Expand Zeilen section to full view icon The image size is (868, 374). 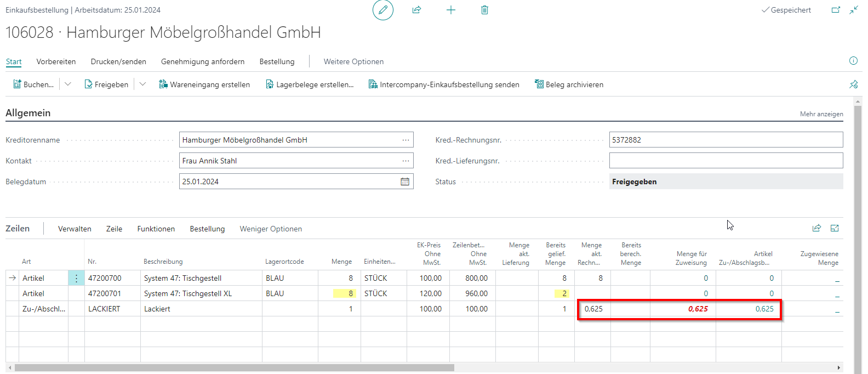point(835,228)
